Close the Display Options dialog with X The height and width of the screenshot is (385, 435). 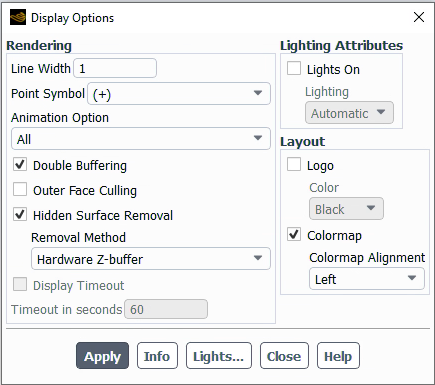[x=419, y=17]
